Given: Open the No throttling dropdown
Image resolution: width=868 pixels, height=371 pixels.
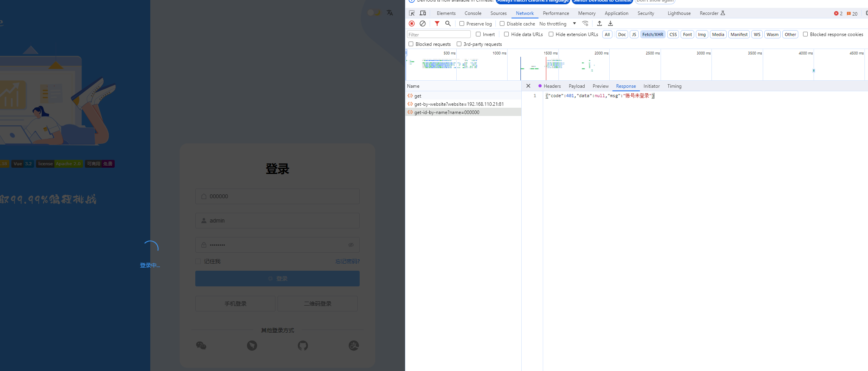Looking at the screenshot, I should 557,24.
